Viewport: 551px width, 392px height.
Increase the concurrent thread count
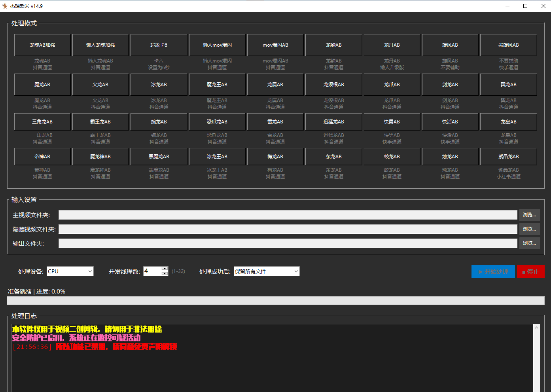tap(165, 269)
